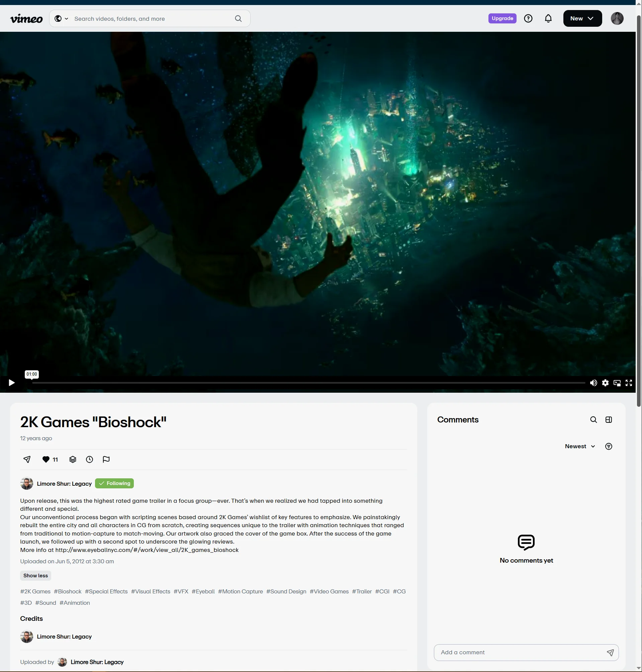This screenshot has height=672, width=642.
Task: Click the 2K Games "Bioshock" title
Action: click(x=93, y=422)
